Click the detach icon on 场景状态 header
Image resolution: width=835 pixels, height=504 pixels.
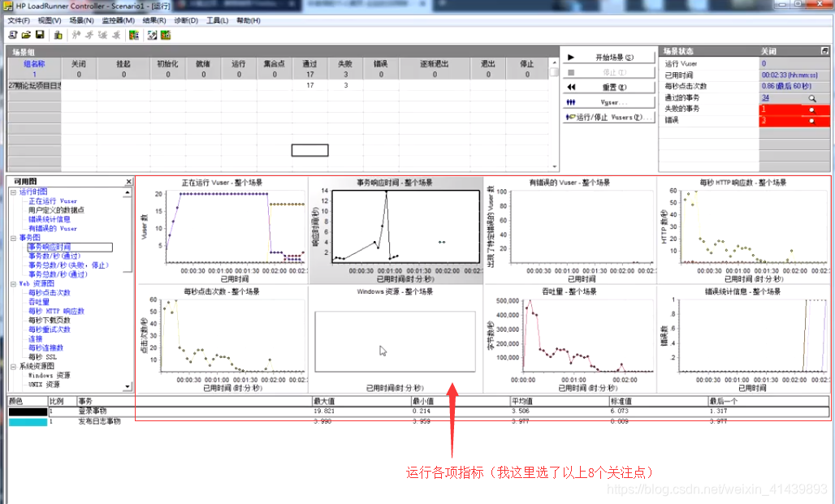tap(824, 50)
